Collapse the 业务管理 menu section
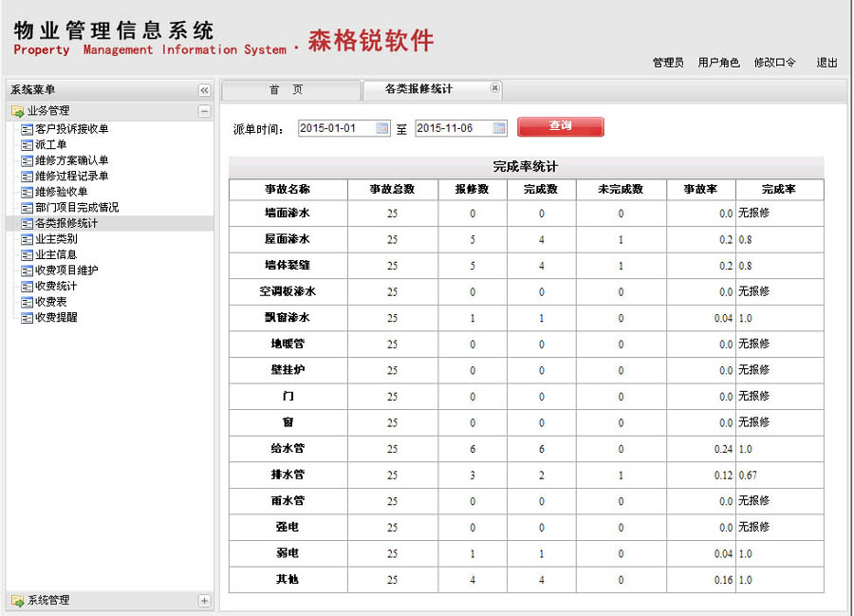The image size is (854, 616). pyautogui.click(x=204, y=111)
